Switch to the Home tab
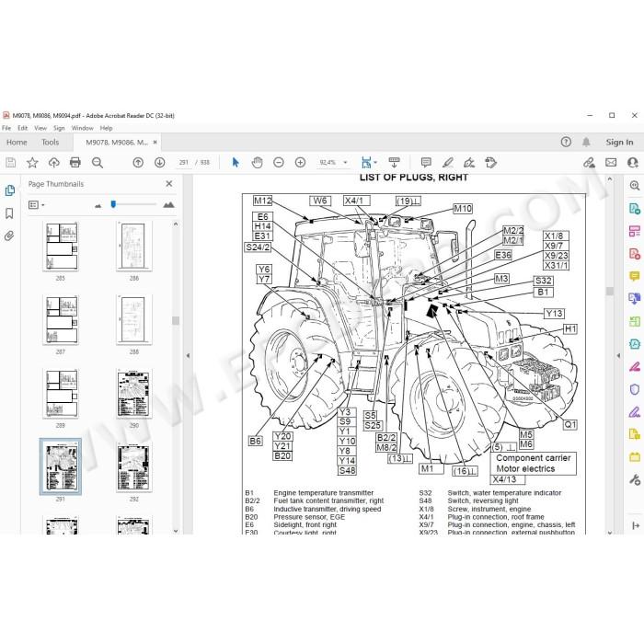The height and width of the screenshot is (644, 644). click(17, 142)
